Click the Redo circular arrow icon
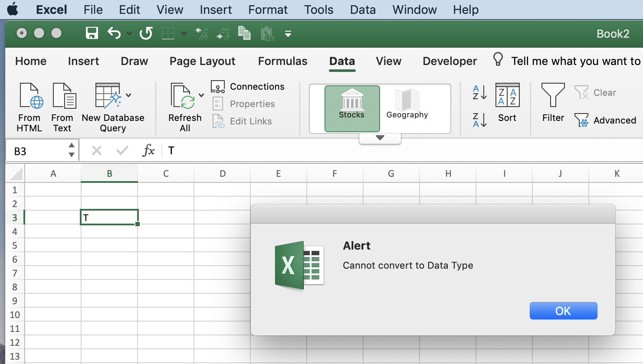Image resolution: width=643 pixels, height=364 pixels. click(x=146, y=33)
